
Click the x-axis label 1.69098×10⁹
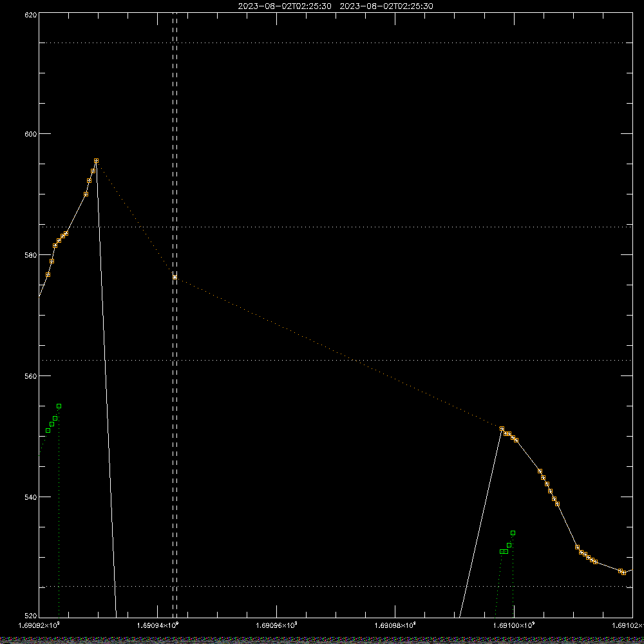point(395,625)
